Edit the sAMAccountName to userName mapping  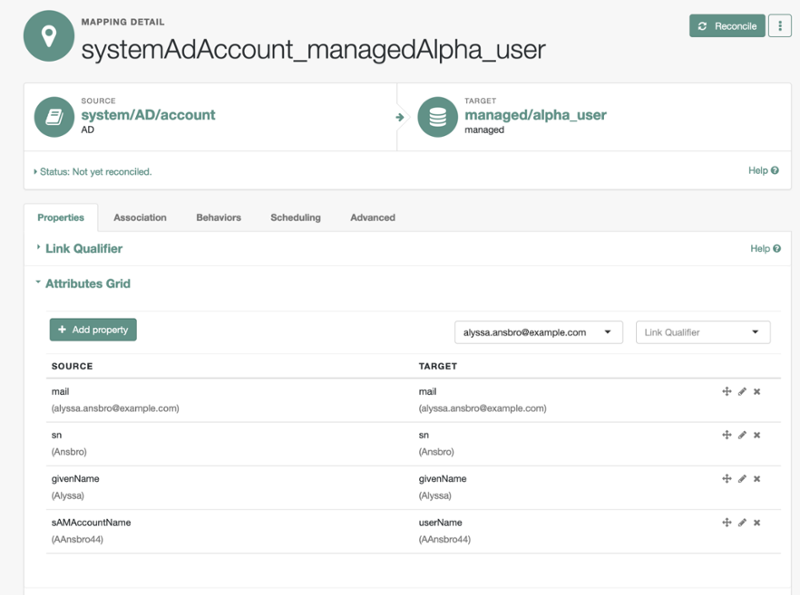pos(742,521)
